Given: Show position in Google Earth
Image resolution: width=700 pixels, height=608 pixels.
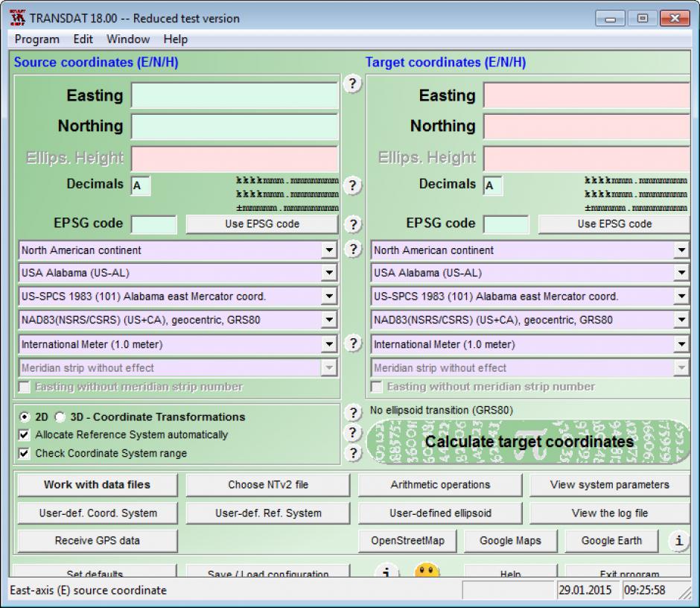Looking at the screenshot, I should [x=611, y=540].
